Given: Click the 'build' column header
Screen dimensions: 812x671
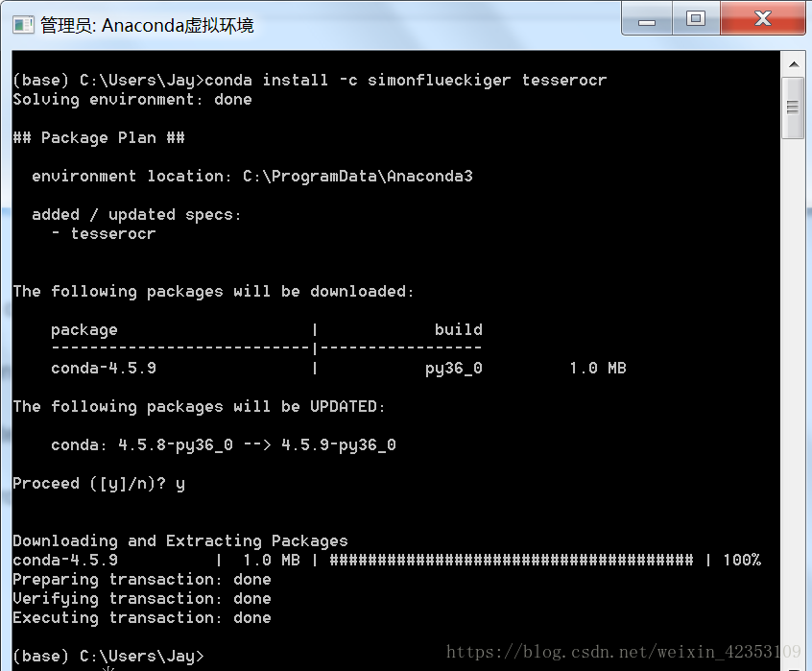Looking at the screenshot, I should (x=458, y=329).
